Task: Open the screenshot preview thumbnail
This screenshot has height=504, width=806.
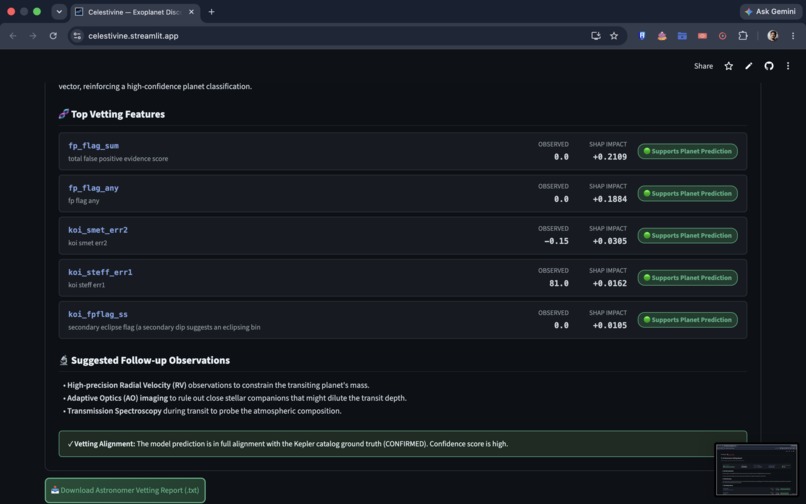Action: click(x=756, y=470)
